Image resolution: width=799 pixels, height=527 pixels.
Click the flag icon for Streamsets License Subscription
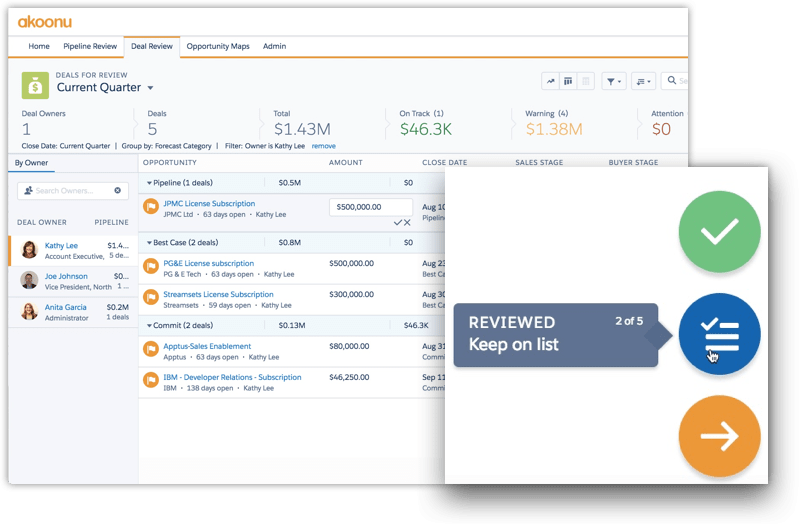click(151, 298)
